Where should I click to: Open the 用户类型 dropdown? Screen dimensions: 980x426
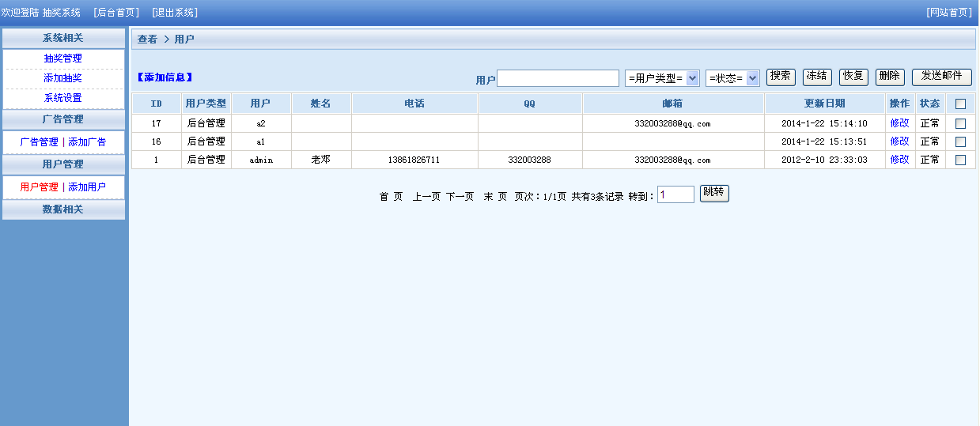pos(662,77)
